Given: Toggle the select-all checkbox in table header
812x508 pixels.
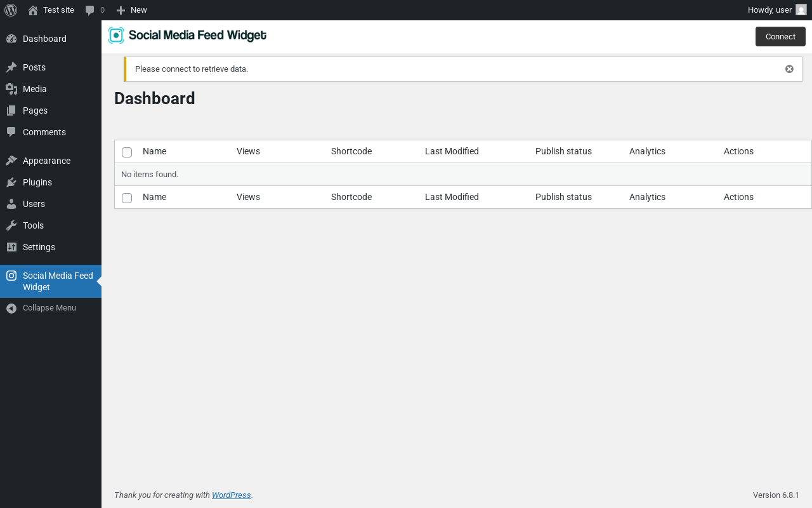Looking at the screenshot, I should tap(127, 152).
